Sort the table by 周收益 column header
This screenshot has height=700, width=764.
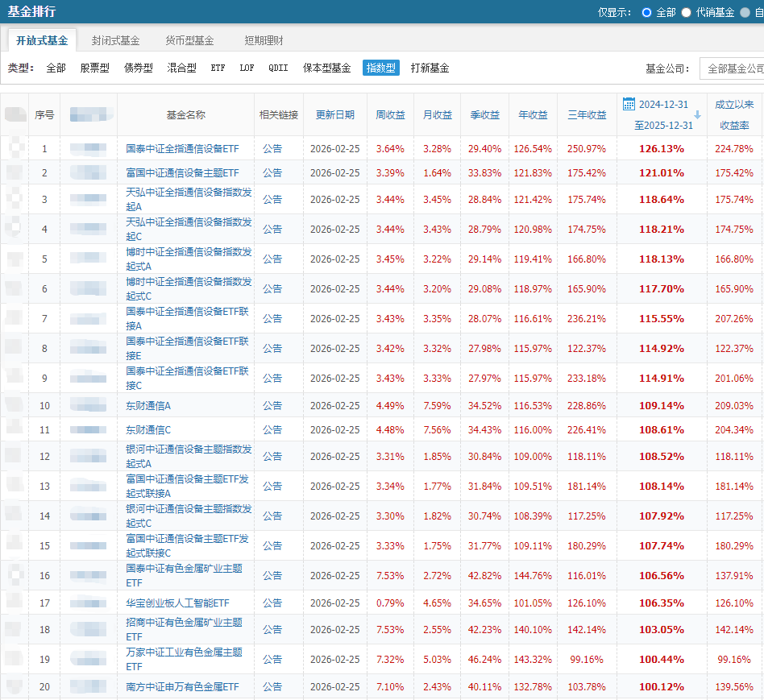tap(391, 115)
